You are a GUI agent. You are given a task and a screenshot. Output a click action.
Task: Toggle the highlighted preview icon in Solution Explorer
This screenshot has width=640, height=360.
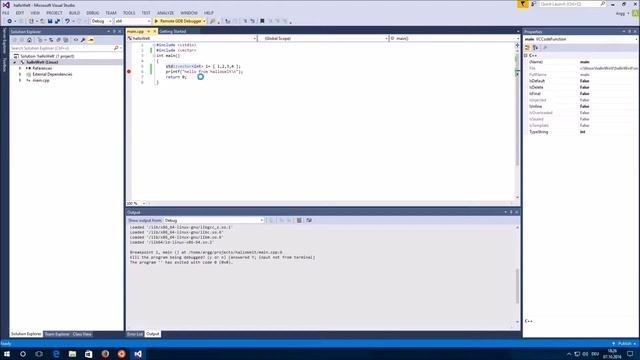(x=91, y=40)
